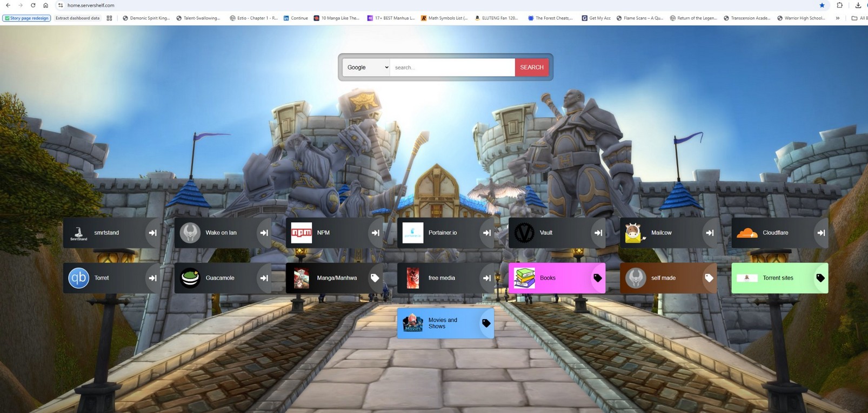868x413 pixels.
Task: Open the Demonic Spirit King bookmark
Action: coord(146,18)
